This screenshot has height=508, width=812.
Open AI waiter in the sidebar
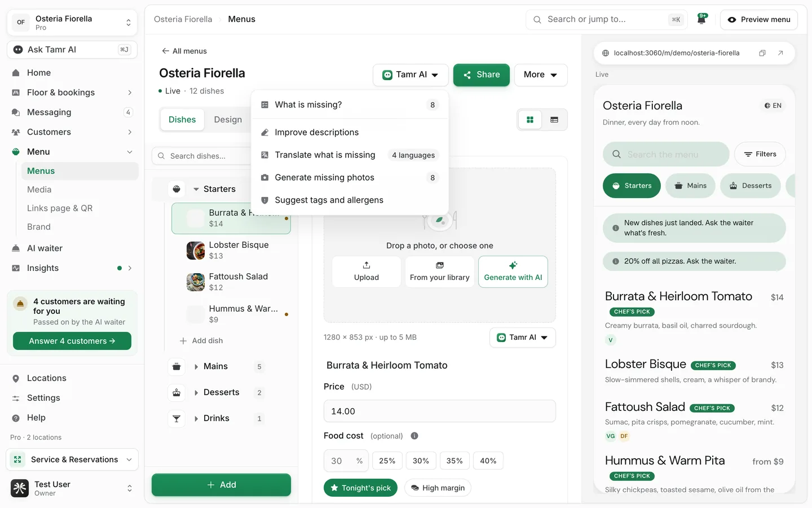coord(72,248)
